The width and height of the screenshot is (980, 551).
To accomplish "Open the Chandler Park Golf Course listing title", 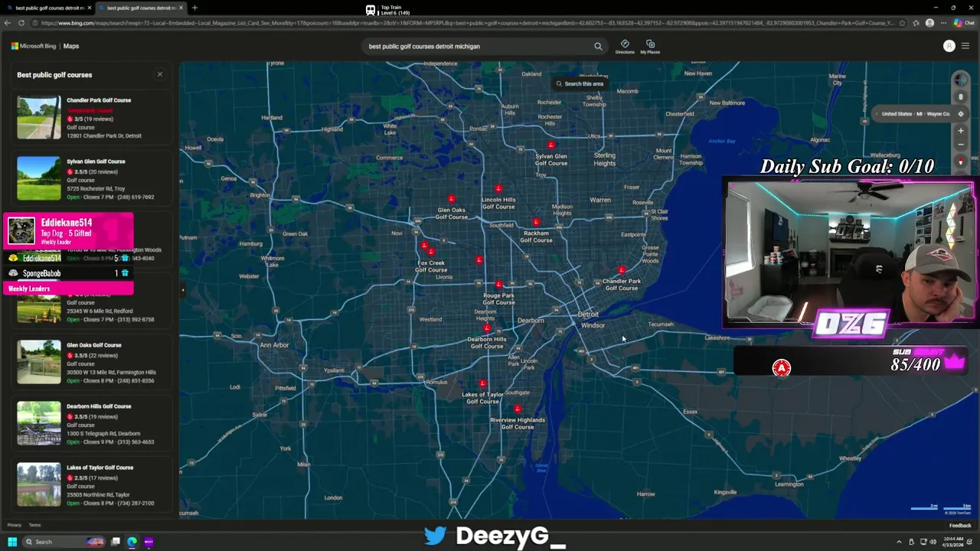I will pyautogui.click(x=99, y=100).
